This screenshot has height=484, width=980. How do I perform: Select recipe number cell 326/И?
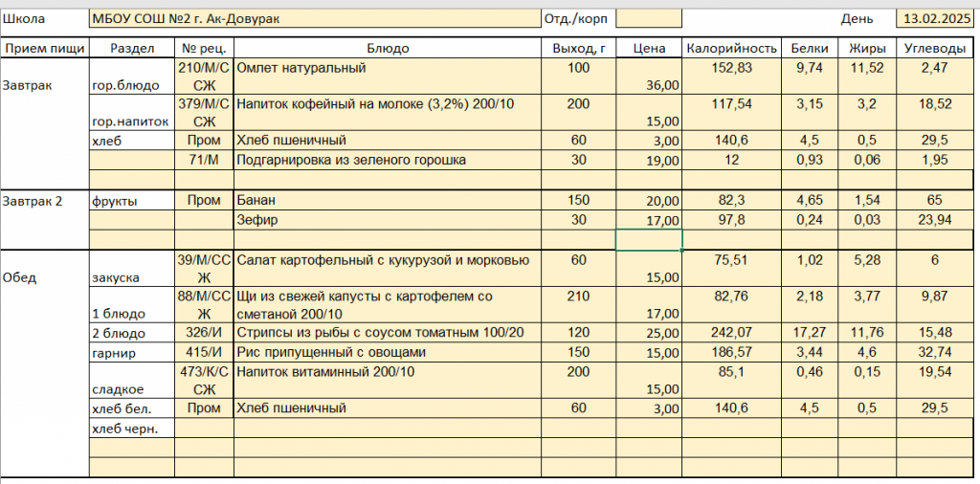(x=204, y=333)
